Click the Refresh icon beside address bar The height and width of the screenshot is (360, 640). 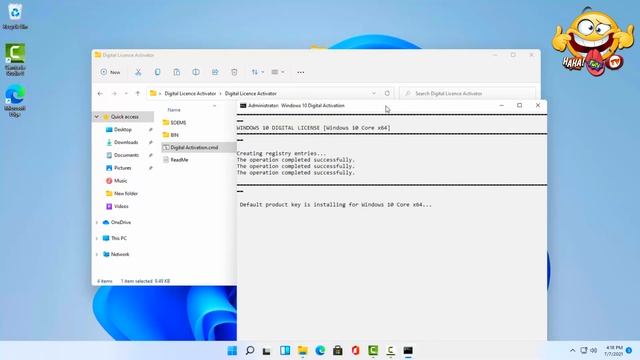(387, 93)
